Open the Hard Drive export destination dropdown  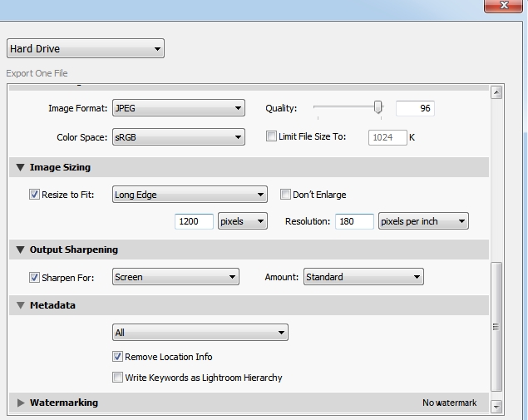(86, 49)
